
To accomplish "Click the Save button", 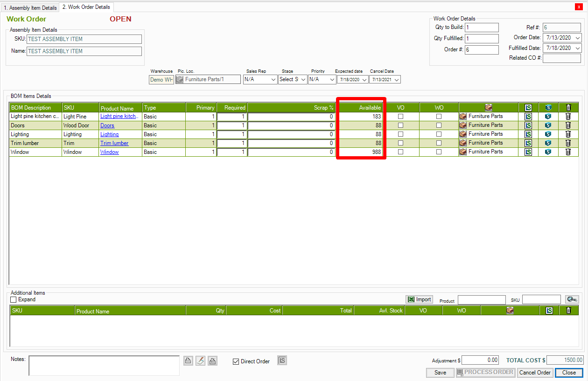I will click(x=440, y=373).
